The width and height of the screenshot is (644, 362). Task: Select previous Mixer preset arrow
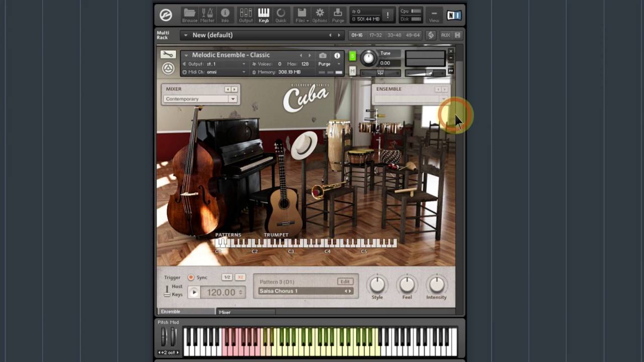(227, 89)
